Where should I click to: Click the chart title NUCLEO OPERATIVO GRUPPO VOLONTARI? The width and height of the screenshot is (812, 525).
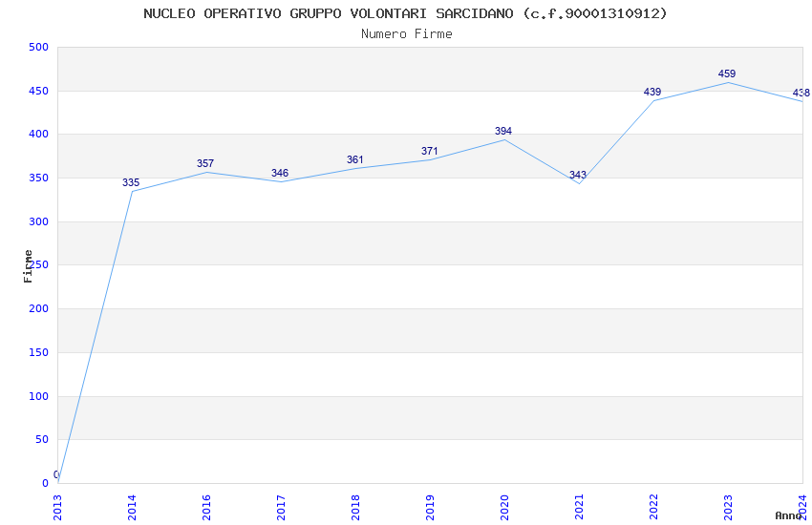point(405,13)
